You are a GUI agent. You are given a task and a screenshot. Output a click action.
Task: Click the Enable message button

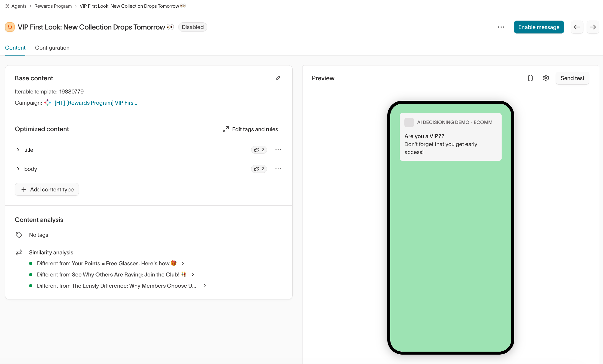(539, 27)
